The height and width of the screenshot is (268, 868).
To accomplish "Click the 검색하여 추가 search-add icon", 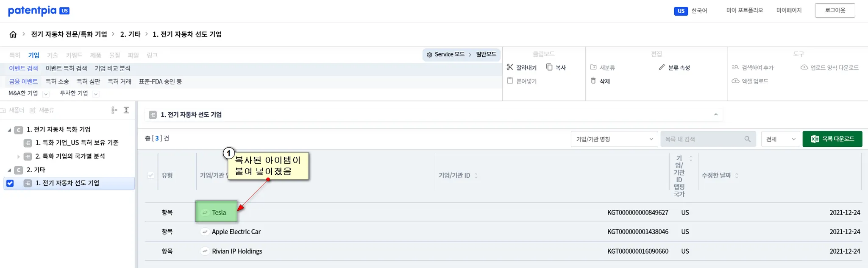I will (x=735, y=67).
